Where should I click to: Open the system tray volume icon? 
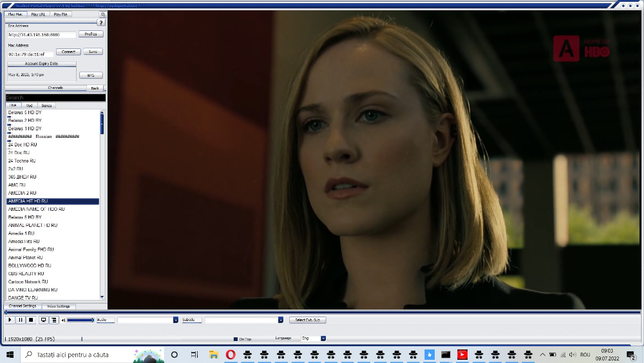(x=573, y=355)
